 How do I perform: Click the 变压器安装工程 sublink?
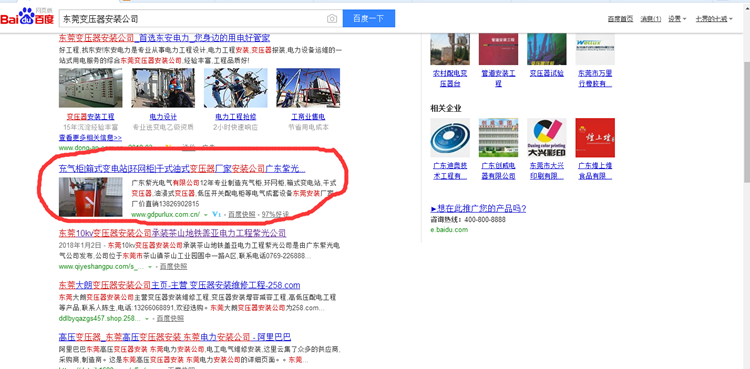point(90,117)
